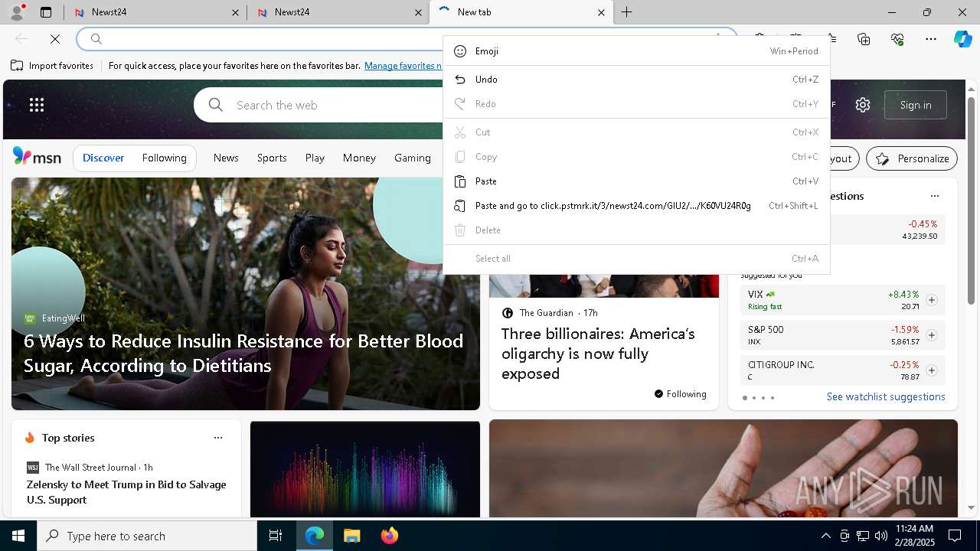
Task: Click the taskbar search box
Action: (147, 536)
